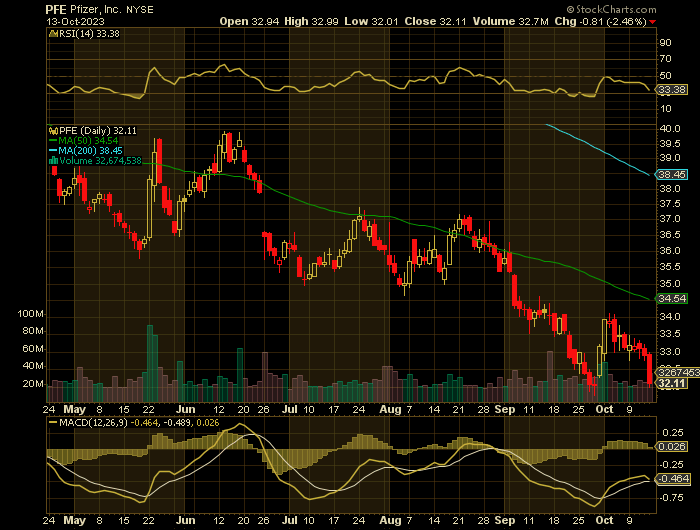Click the -0.464 MACD axis tag
The height and width of the screenshot is (530, 700).
673,479
